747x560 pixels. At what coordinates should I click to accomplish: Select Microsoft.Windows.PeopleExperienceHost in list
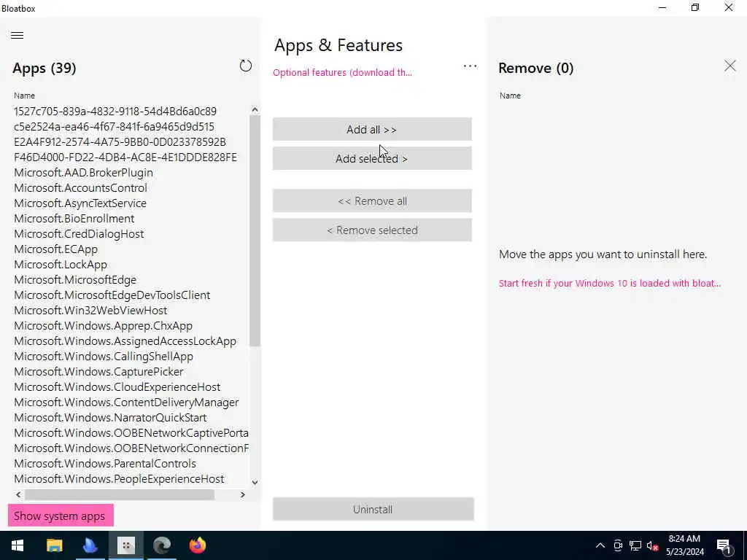click(119, 478)
